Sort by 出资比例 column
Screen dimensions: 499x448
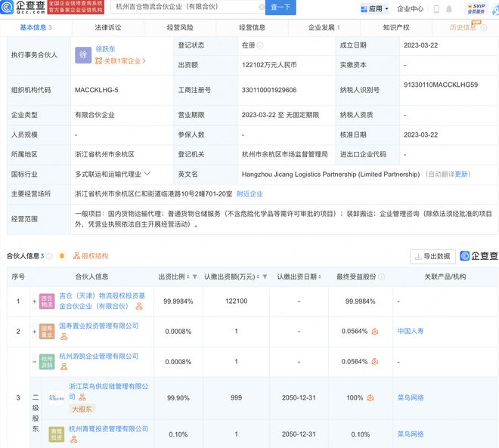click(188, 277)
